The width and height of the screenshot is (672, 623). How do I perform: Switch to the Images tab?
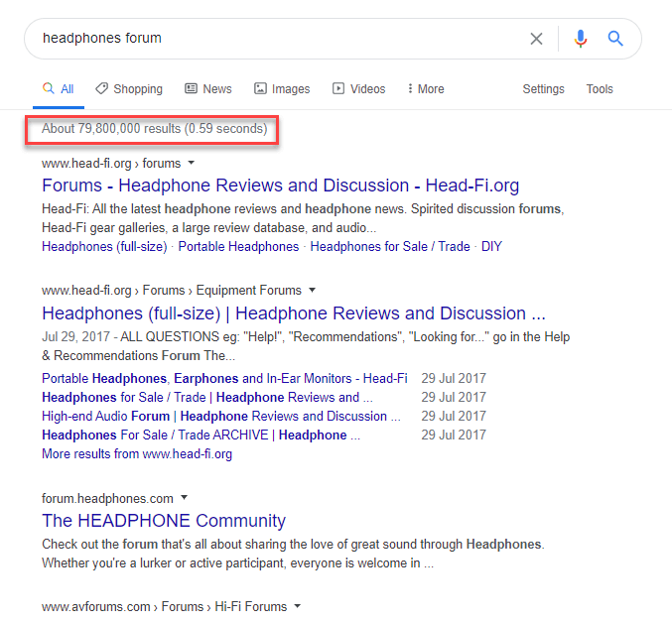point(282,89)
